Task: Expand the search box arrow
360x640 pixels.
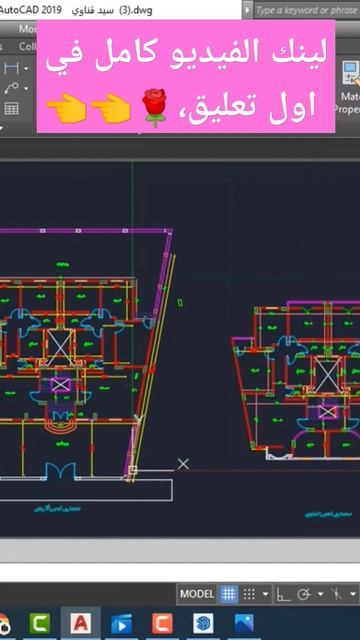Action: pos(247,10)
